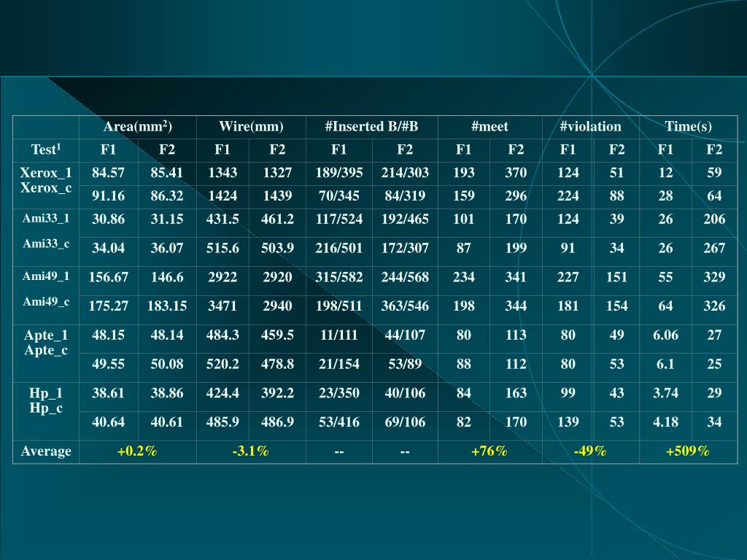
Task: Select the "Wire(mm)" header cell
Action: tap(251, 127)
